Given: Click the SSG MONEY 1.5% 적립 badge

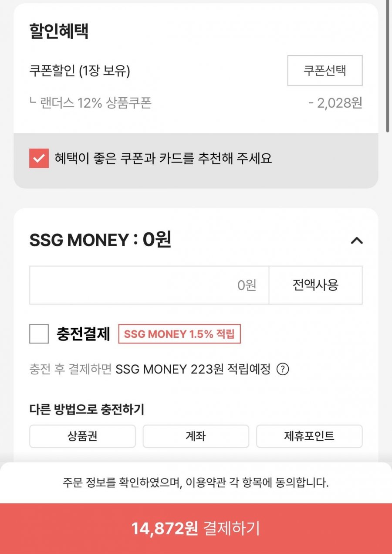Looking at the screenshot, I should click(179, 334).
